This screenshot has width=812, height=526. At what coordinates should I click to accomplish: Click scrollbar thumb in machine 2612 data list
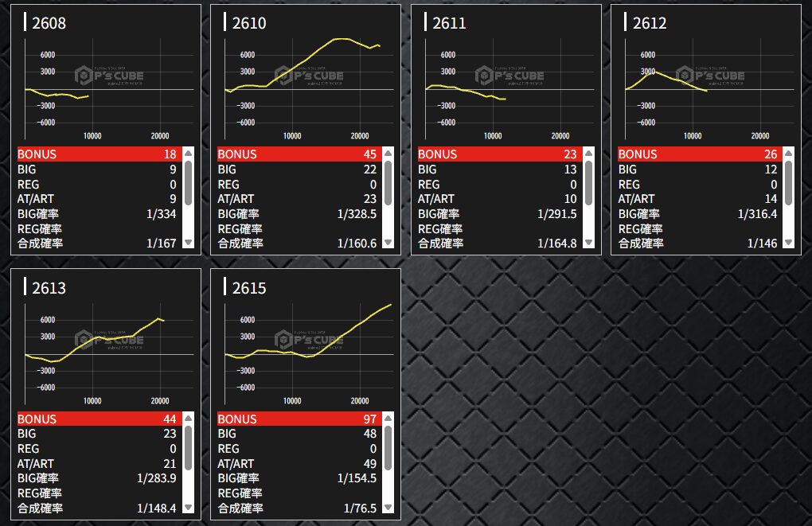click(x=788, y=183)
